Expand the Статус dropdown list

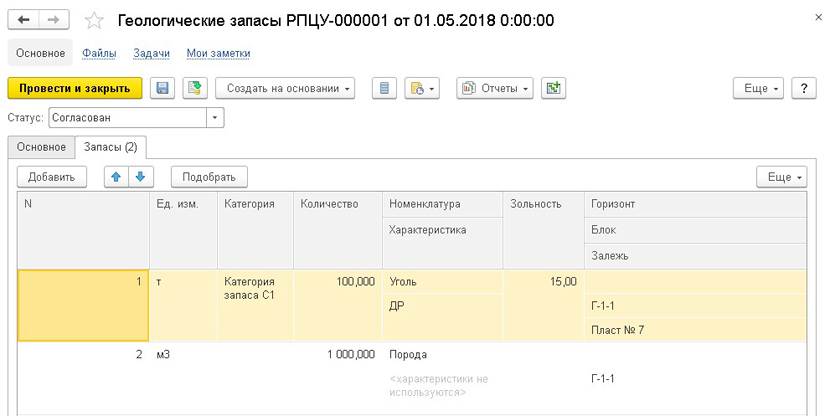[215, 118]
